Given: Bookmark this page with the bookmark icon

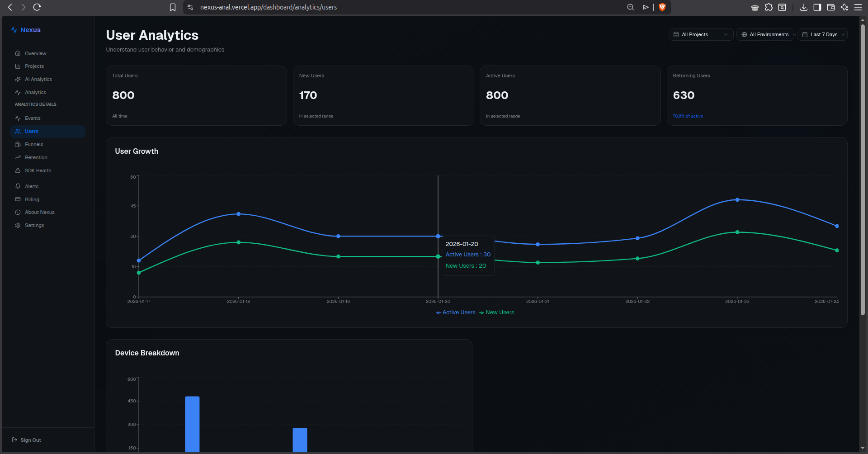Looking at the screenshot, I should tap(173, 7).
